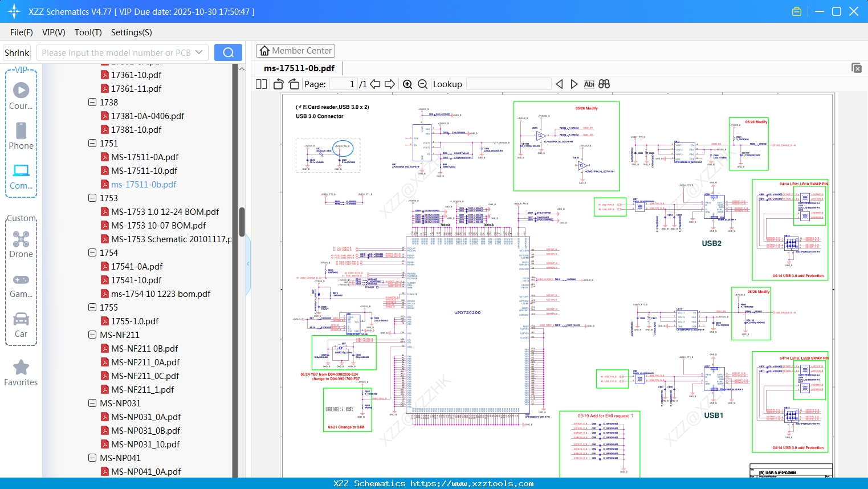Image resolution: width=868 pixels, height=489 pixels.
Task: Open the Drone category in sidebar
Action: tap(21, 244)
